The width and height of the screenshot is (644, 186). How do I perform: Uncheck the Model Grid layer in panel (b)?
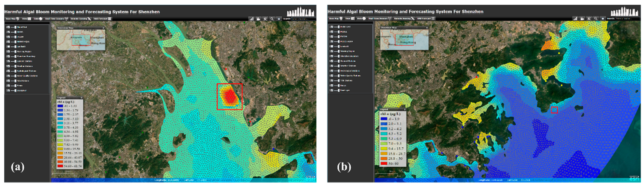point(332,27)
